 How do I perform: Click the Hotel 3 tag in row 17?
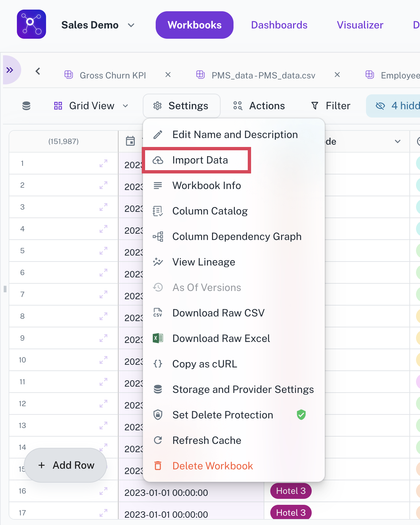click(x=291, y=512)
